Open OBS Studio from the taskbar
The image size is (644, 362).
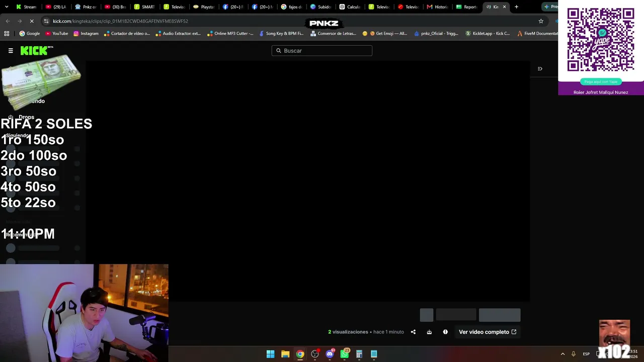[315, 354]
